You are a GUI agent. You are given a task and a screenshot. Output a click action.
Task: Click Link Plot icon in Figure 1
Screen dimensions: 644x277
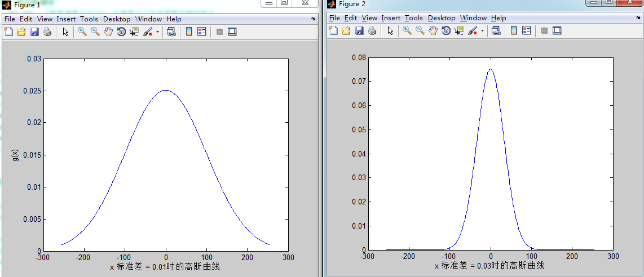coord(171,32)
